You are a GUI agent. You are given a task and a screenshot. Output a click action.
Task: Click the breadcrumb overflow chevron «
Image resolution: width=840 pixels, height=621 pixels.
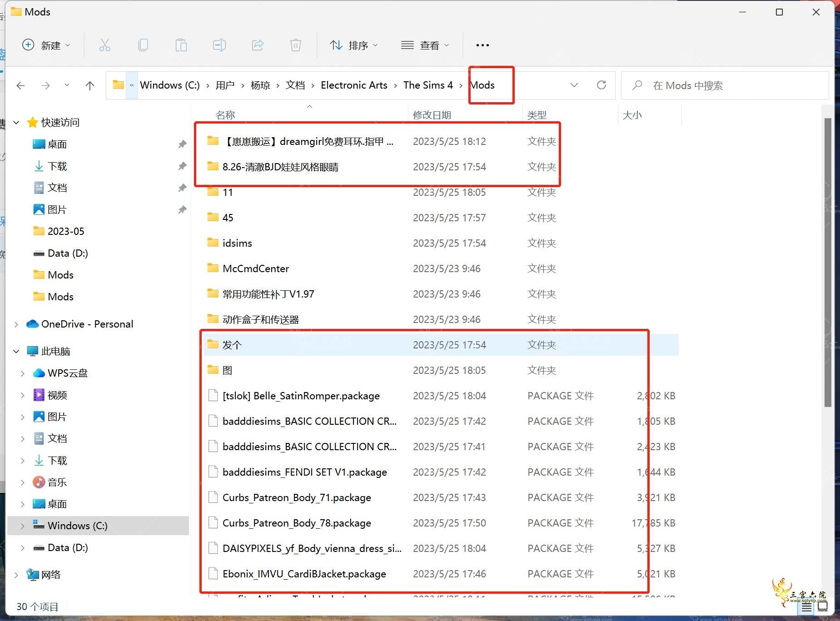pyautogui.click(x=132, y=85)
